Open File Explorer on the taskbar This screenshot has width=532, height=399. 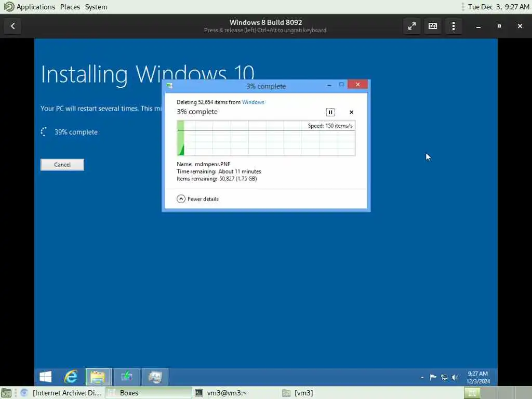[98, 377]
